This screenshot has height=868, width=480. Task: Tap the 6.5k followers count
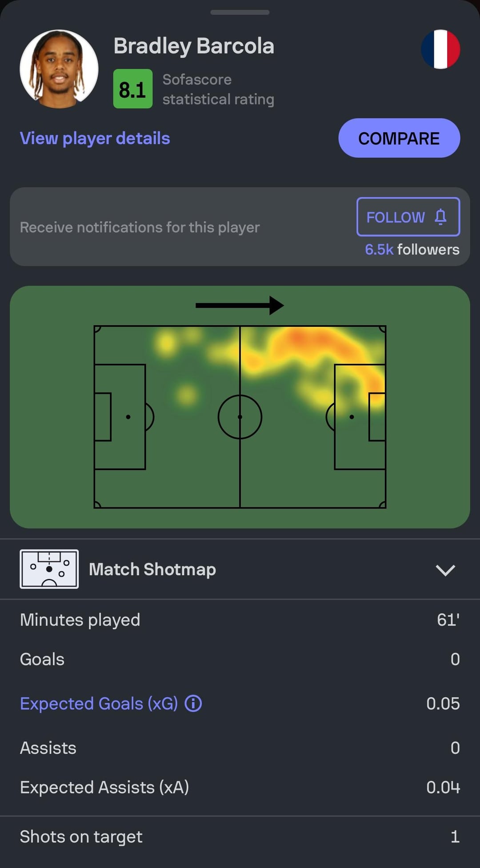tap(412, 250)
